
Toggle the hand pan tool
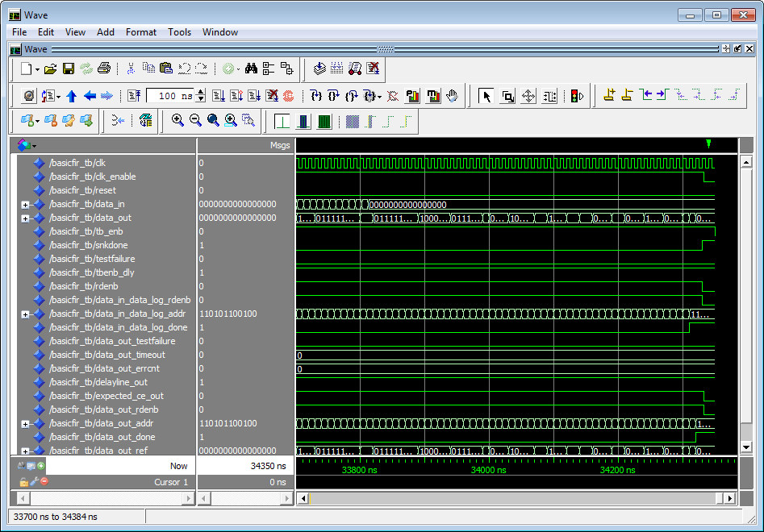pyautogui.click(x=452, y=96)
